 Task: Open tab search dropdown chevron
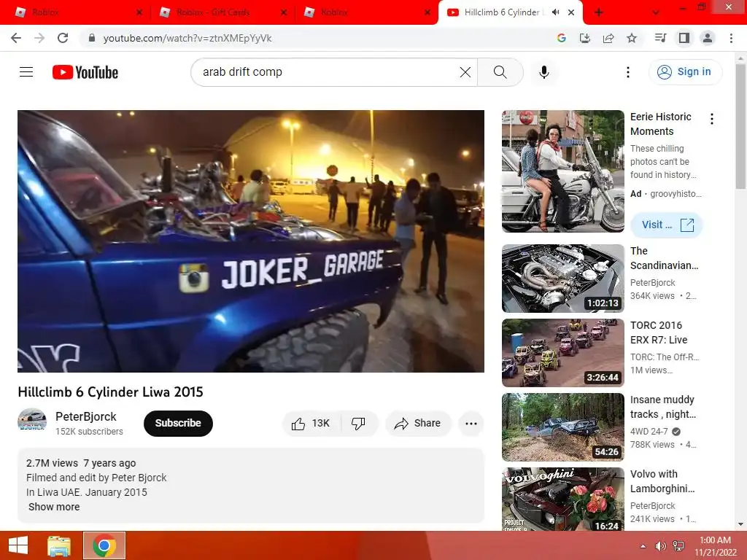656,12
